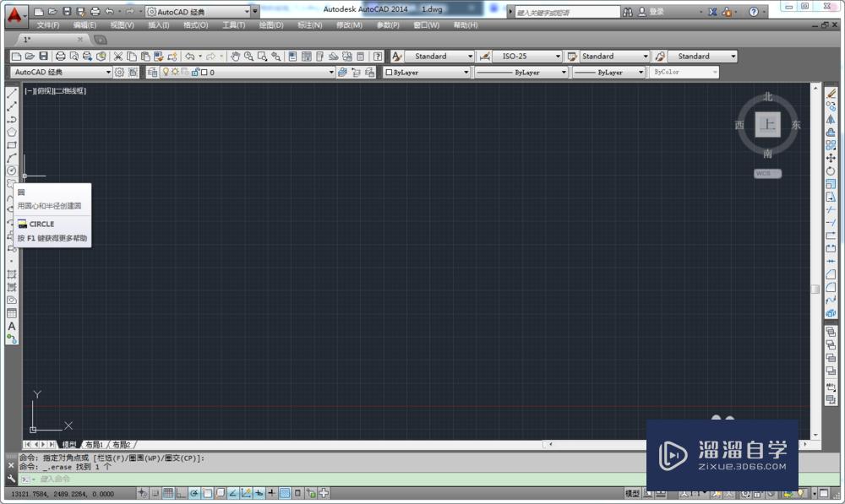845x504 pixels.
Task: Toggle Dynamic Input in status bar
Action: [259, 493]
